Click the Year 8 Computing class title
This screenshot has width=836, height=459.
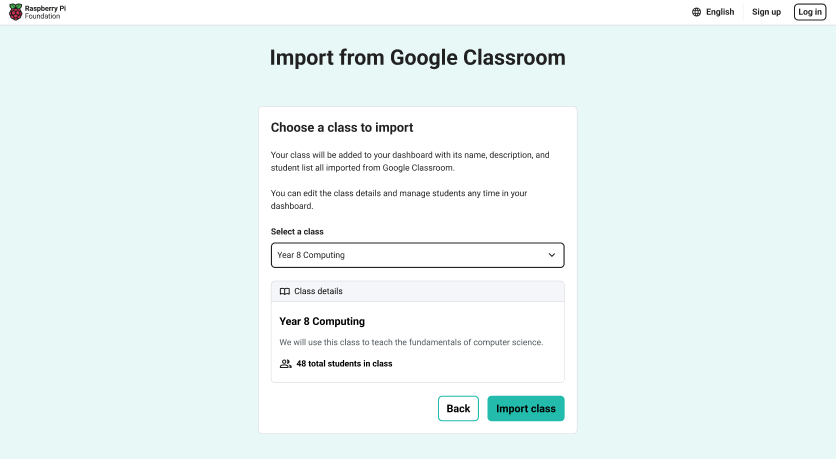pos(322,322)
